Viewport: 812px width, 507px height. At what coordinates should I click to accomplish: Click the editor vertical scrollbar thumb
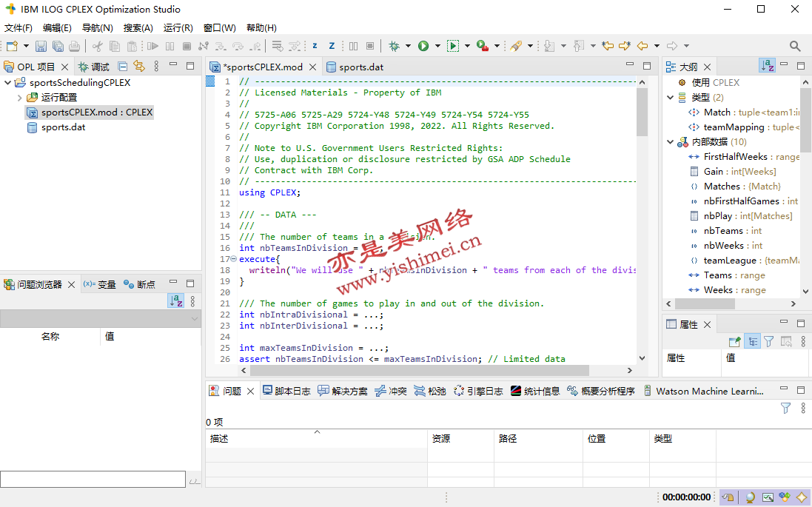point(642,111)
